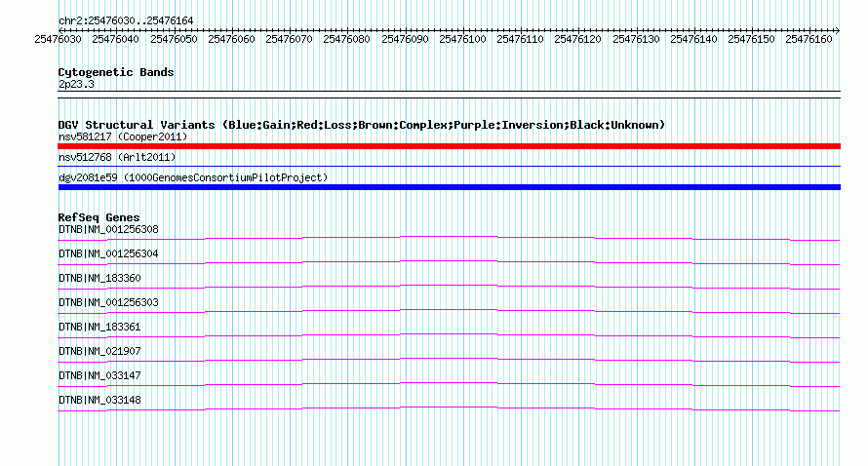Click the thick blue gain bar for dgv2081e59
868x466 pixels.
point(449,187)
